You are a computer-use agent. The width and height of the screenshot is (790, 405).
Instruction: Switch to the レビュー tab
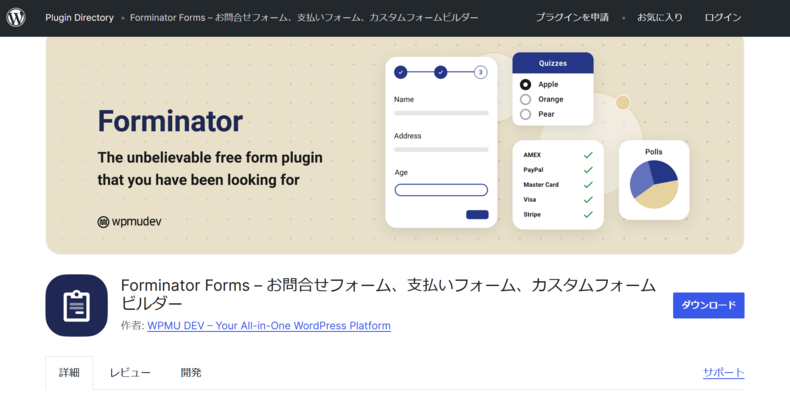(130, 373)
